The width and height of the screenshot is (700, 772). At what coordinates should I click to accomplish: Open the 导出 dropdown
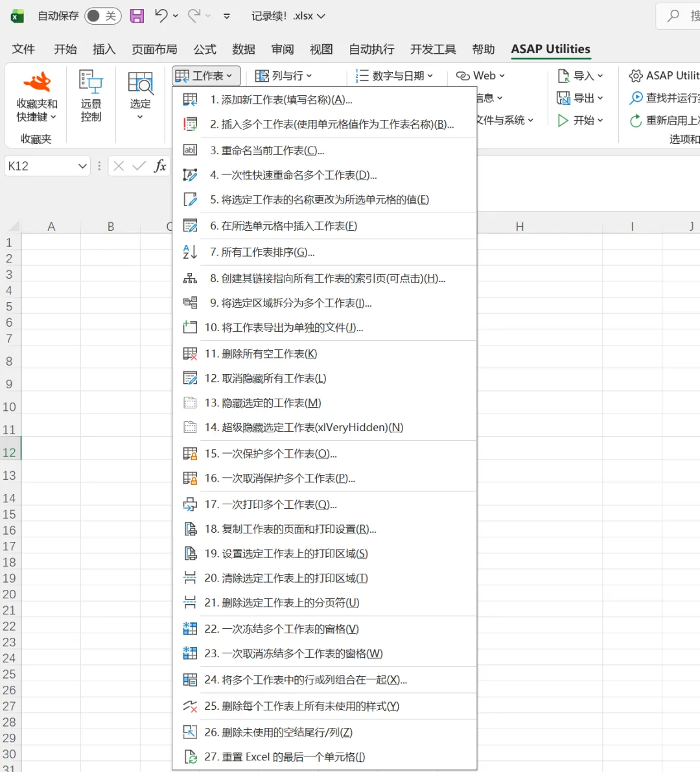coord(580,98)
